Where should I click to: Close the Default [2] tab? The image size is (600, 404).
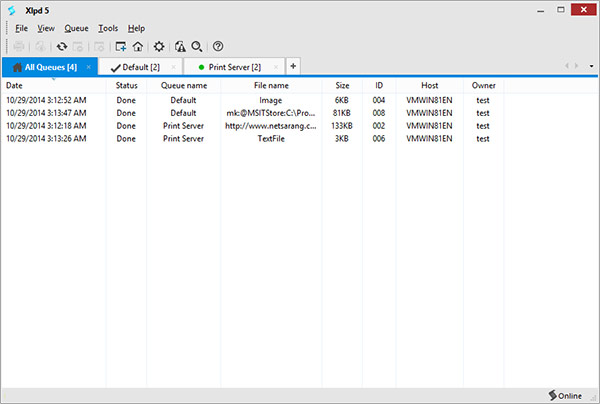174,67
